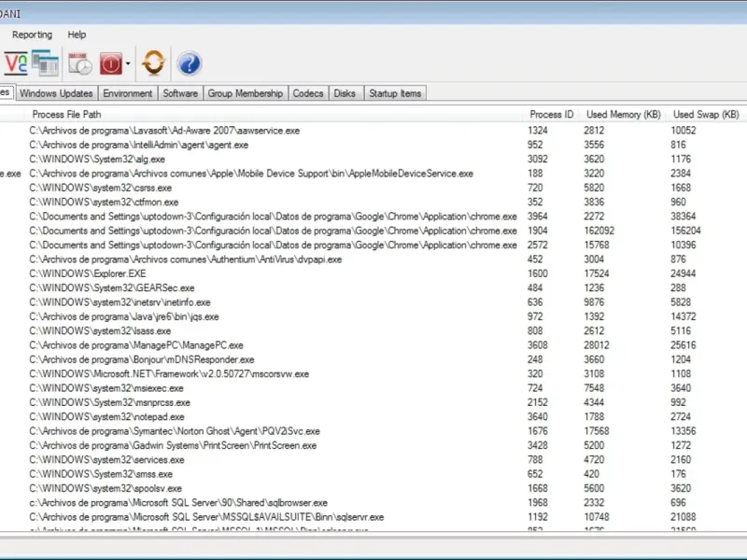The image size is (747, 560).
Task: Select the ctfmon.exe process path
Action: (104, 202)
